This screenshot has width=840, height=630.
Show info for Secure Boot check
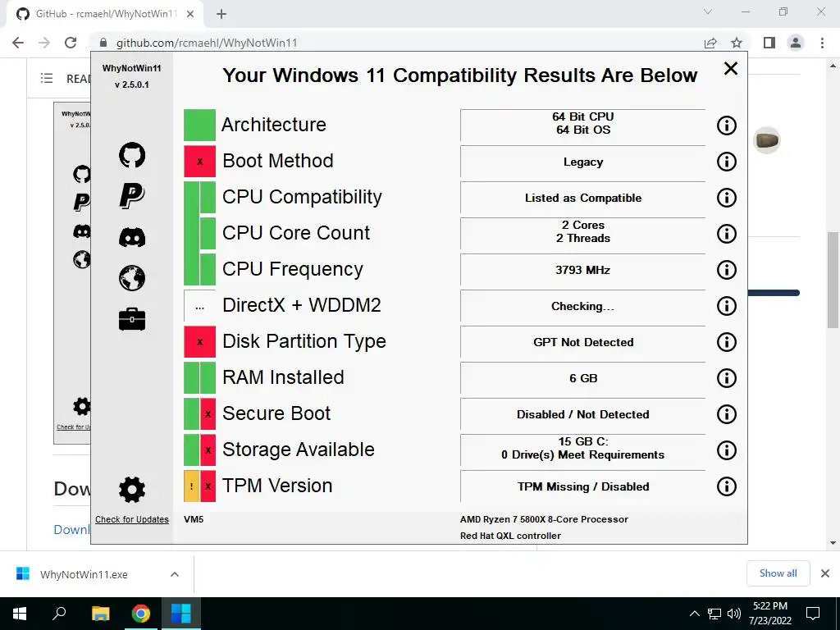(x=727, y=414)
